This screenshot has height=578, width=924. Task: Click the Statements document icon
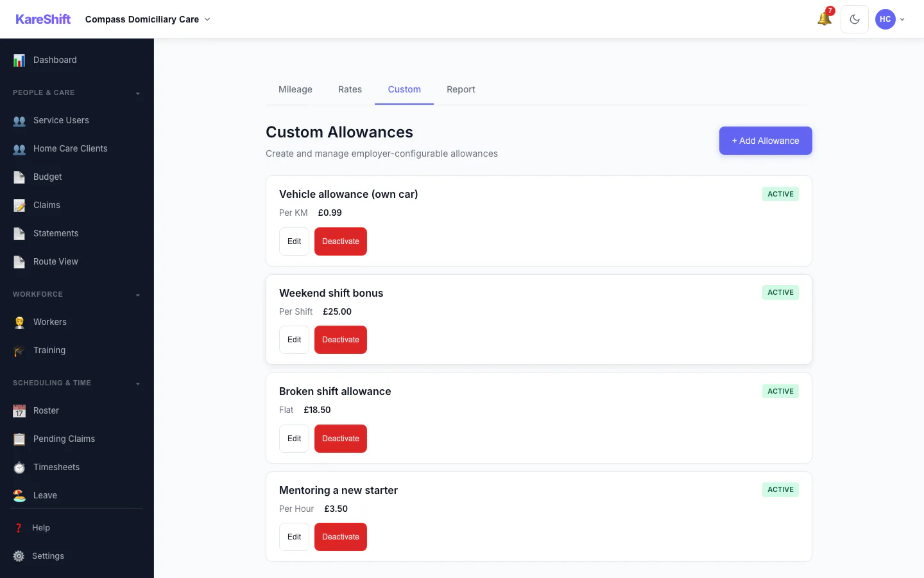(19, 234)
